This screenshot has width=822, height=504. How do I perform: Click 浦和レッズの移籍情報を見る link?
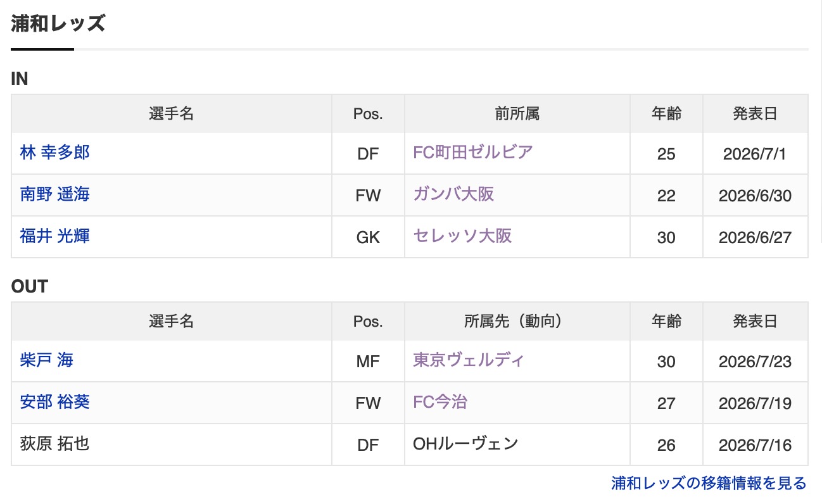coord(709,484)
